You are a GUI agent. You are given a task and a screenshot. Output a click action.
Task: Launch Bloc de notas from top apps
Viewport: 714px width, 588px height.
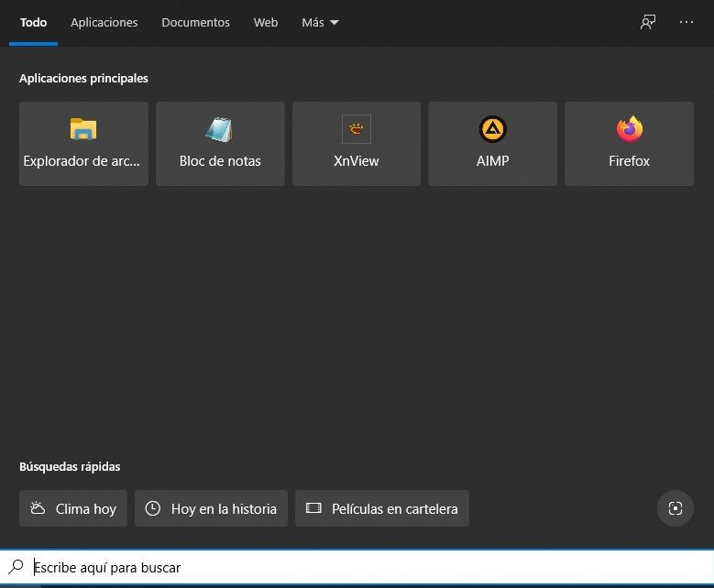220,144
